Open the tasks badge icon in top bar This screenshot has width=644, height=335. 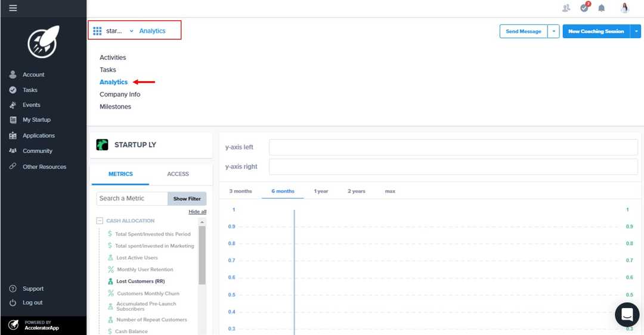(x=584, y=7)
